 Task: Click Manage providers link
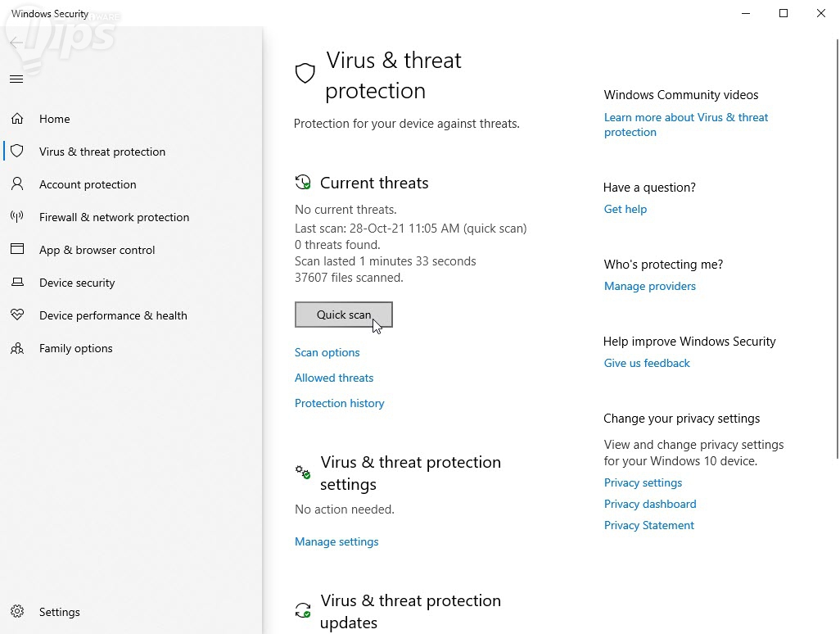pyautogui.click(x=649, y=286)
